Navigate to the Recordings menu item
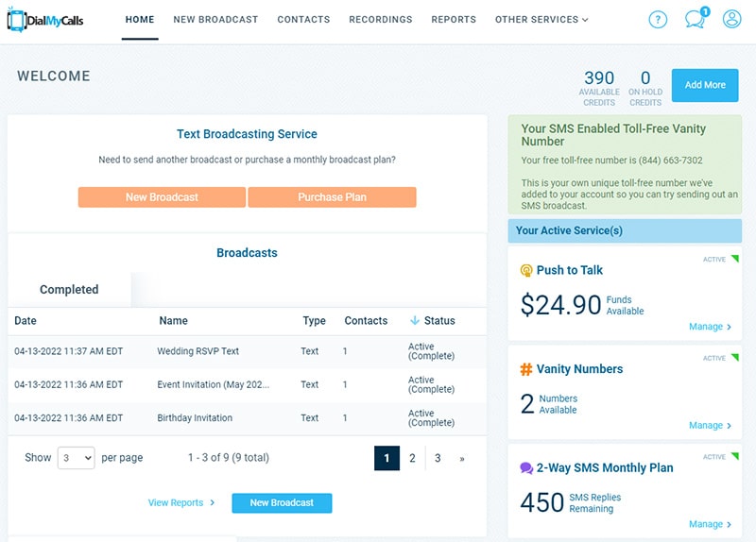 [x=381, y=19]
